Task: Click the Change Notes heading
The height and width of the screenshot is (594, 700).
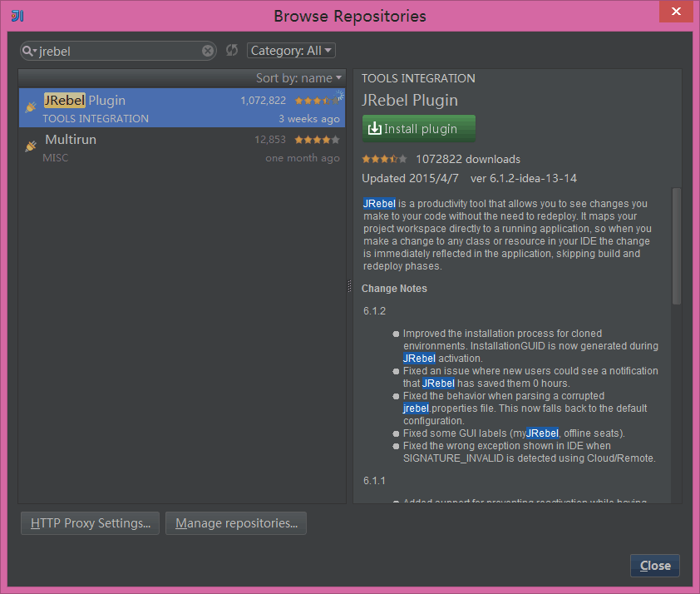Action: pos(394,289)
